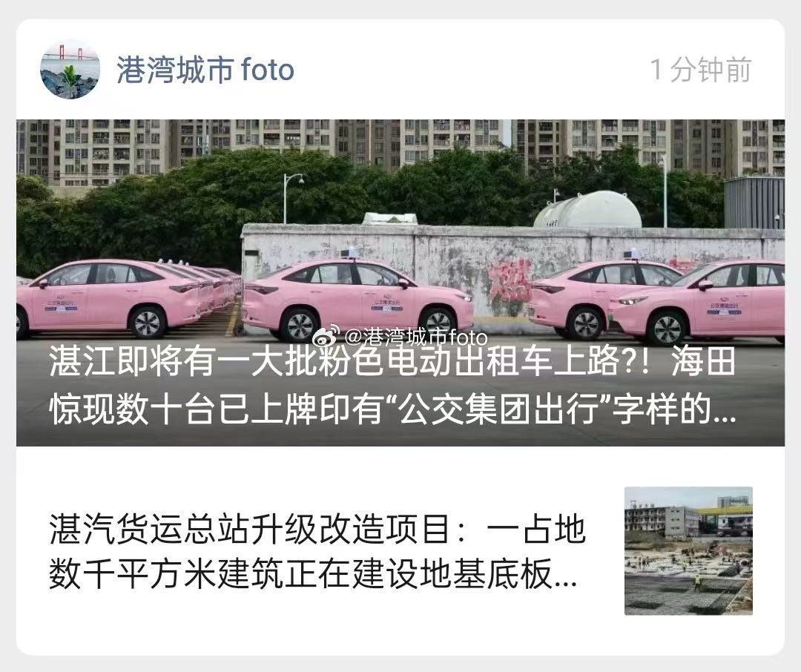Open the construction site thumbnail image

point(688,551)
